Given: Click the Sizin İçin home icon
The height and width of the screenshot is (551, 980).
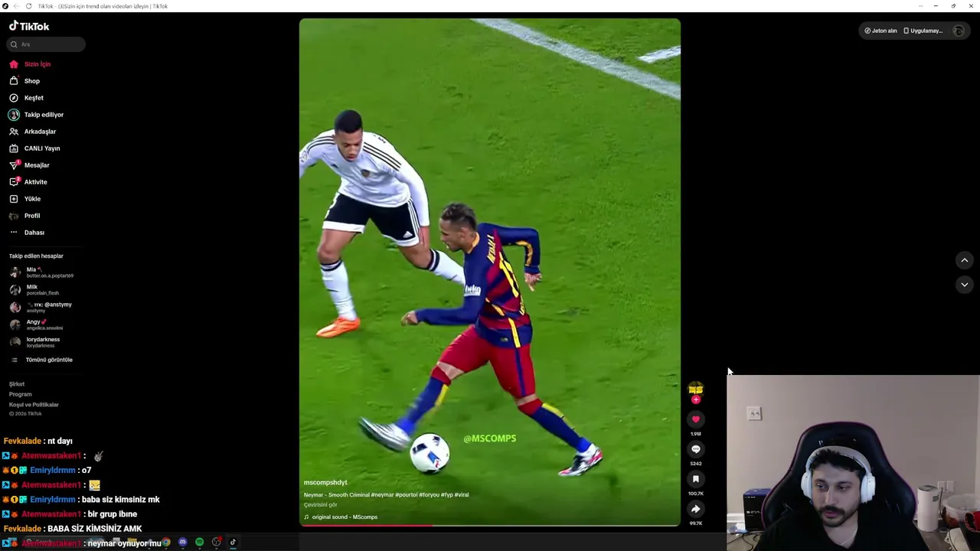Looking at the screenshot, I should 14,64.
